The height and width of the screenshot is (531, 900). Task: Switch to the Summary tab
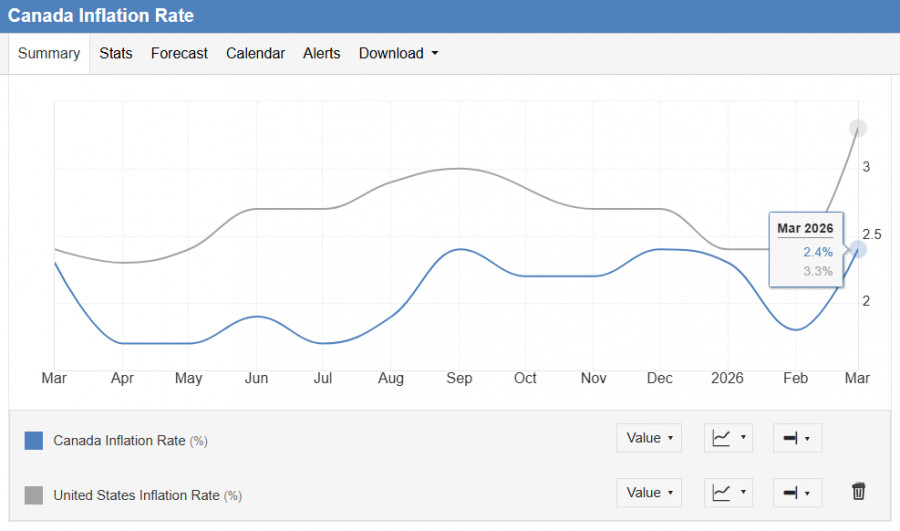[49, 54]
